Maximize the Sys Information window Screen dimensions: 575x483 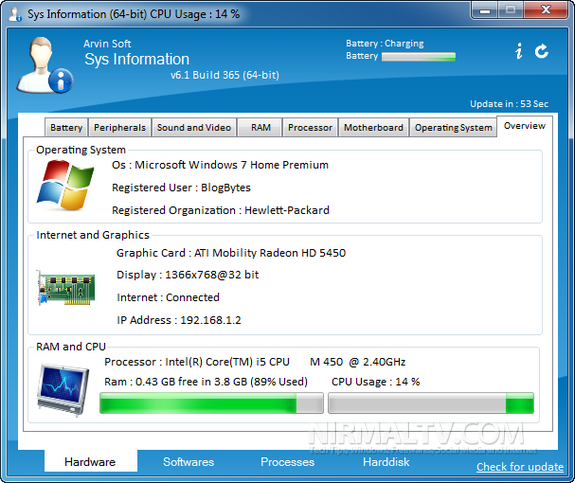click(510, 10)
